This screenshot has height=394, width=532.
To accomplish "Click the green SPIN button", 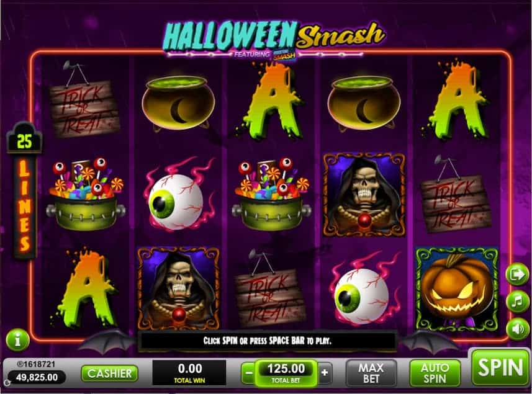I will [500, 368].
